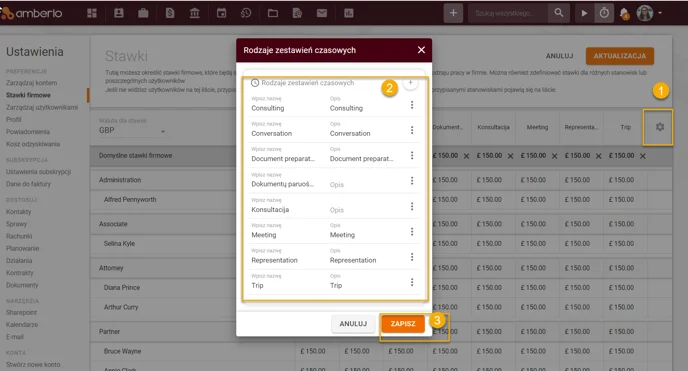This screenshot has height=371, width=688.
Task: Open options menu for Dokumentų paruošimas row
Action: coord(412,181)
